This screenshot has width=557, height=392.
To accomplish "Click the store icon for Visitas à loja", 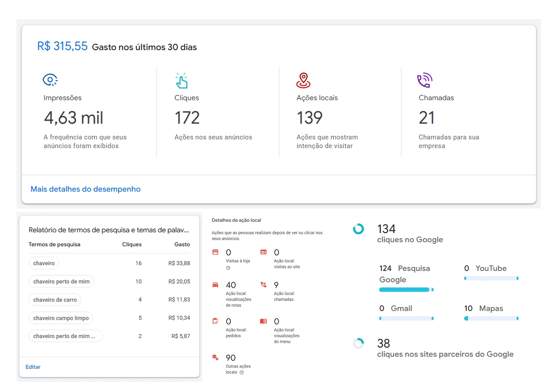I will click(x=215, y=252).
